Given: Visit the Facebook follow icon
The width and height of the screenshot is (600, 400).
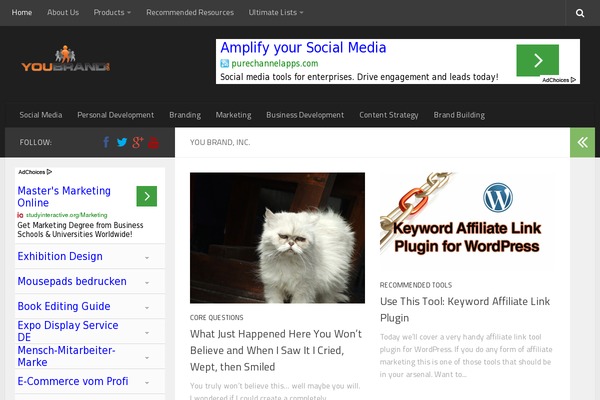Looking at the screenshot, I should pos(106,142).
